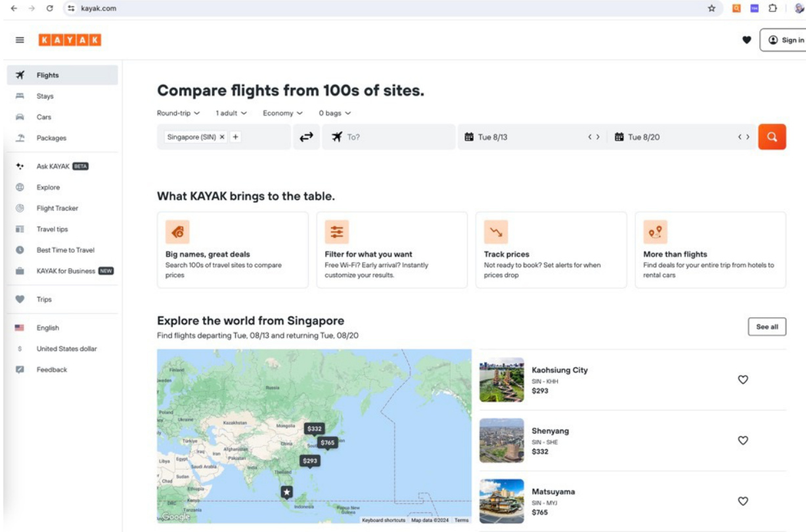806x532 pixels.
Task: Click the bed Stays icon
Action: point(20,96)
